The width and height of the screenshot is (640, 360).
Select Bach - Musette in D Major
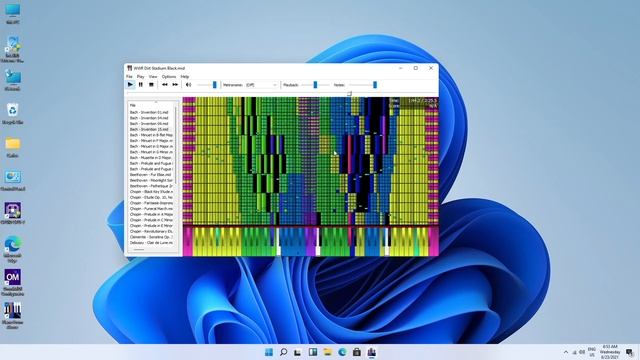point(151,158)
